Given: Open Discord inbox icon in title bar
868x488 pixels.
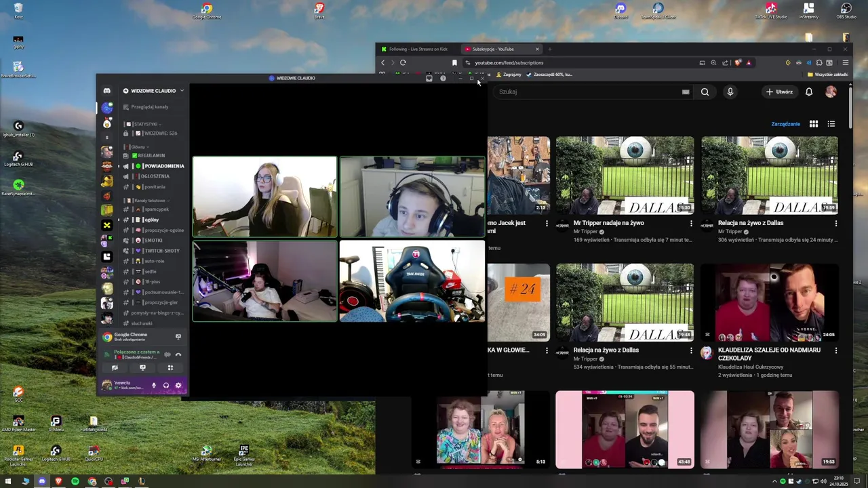Looking at the screenshot, I should [429, 79].
